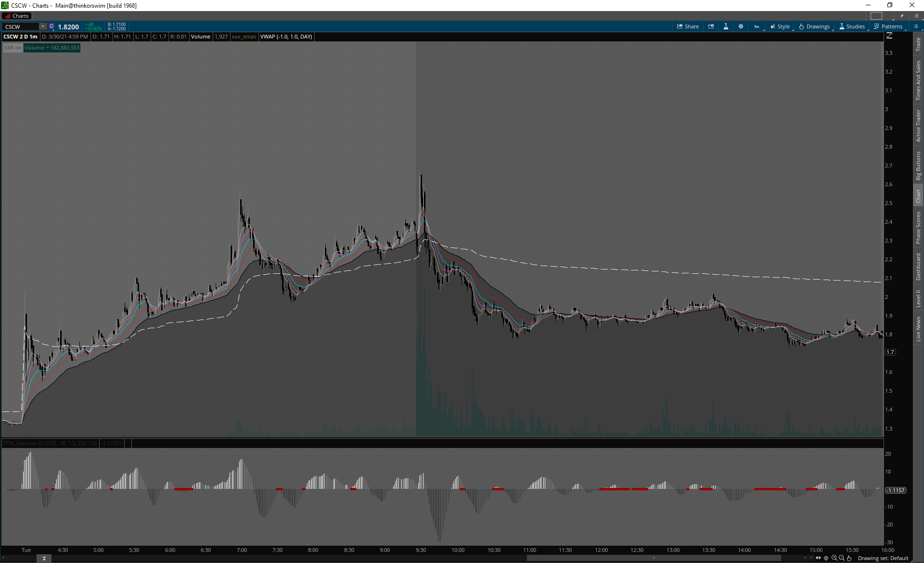Expand the 1m timeframe dropdown
Viewport: 924px width, 563px height.
pos(757,26)
